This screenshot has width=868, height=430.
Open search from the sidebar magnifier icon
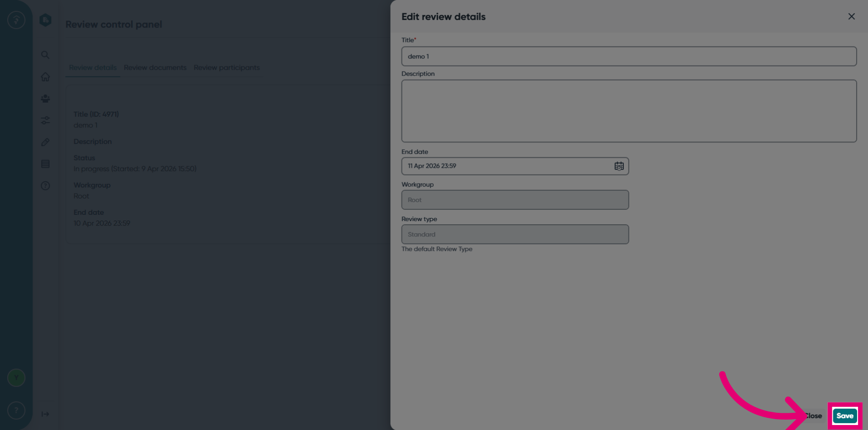click(x=45, y=55)
